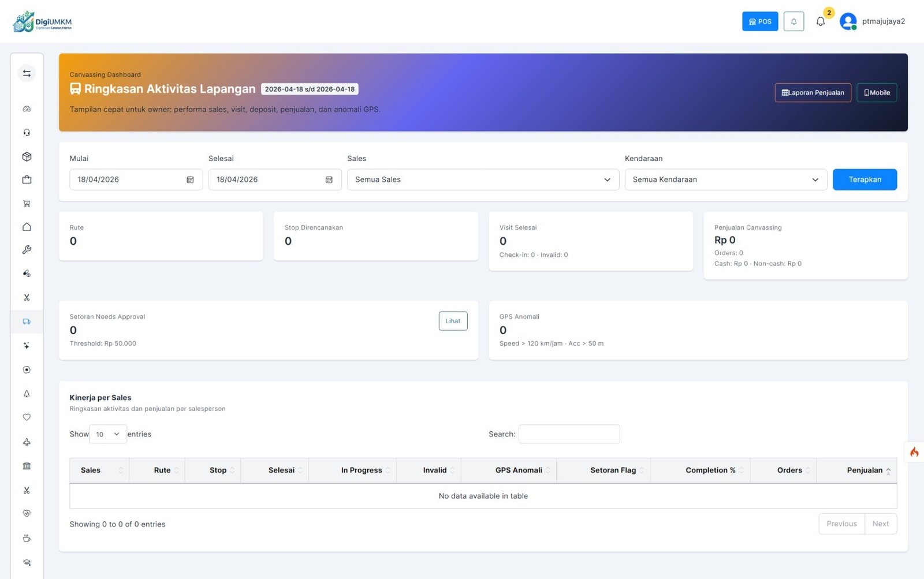
Task: Open the dashboard speedometer sidebar icon
Action: [x=27, y=109]
